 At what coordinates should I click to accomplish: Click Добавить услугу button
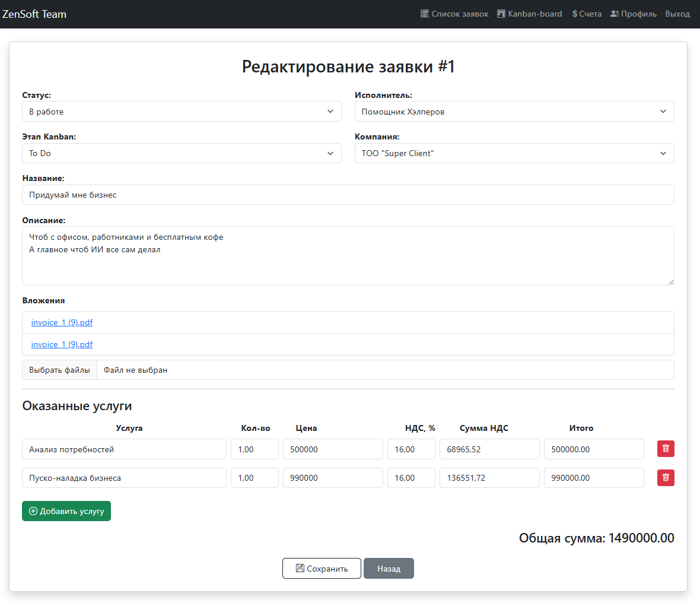66,511
